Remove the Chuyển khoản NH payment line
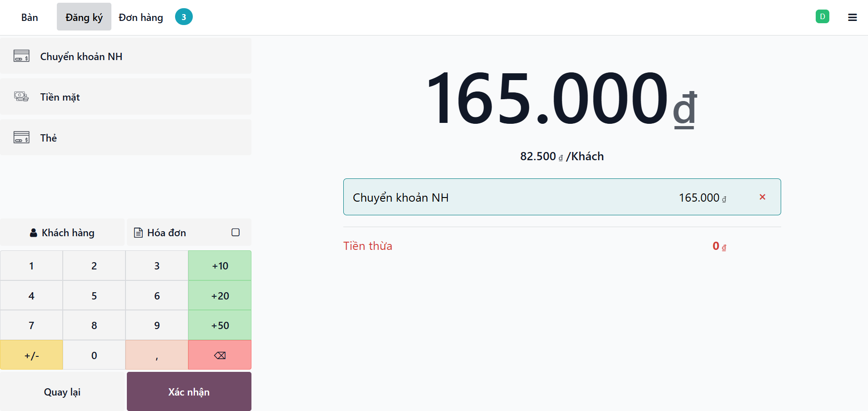 pyautogui.click(x=762, y=197)
